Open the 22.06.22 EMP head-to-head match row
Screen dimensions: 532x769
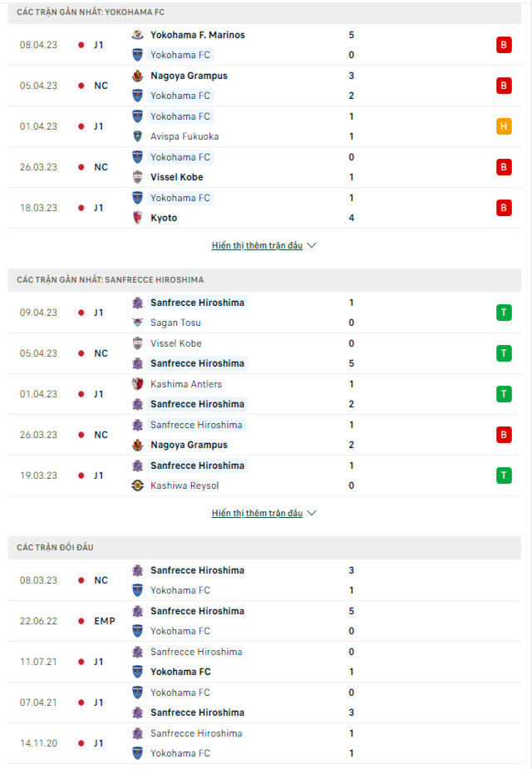click(x=264, y=621)
